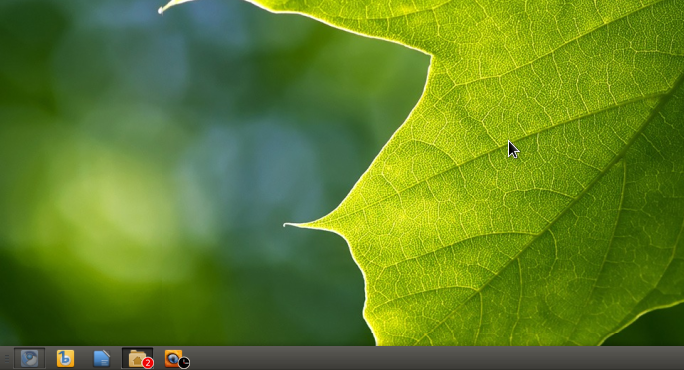The width and height of the screenshot is (684, 370).
Task: Launch the yellow 'b' application icon
Action: pos(65,358)
